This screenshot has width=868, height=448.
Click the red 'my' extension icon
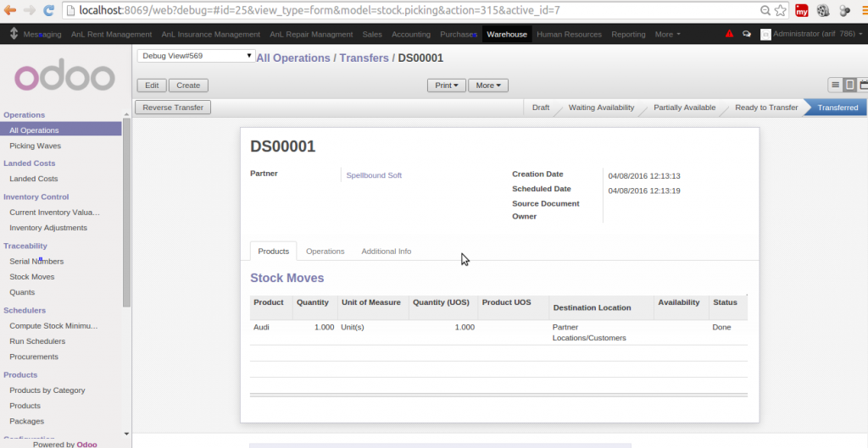(801, 11)
